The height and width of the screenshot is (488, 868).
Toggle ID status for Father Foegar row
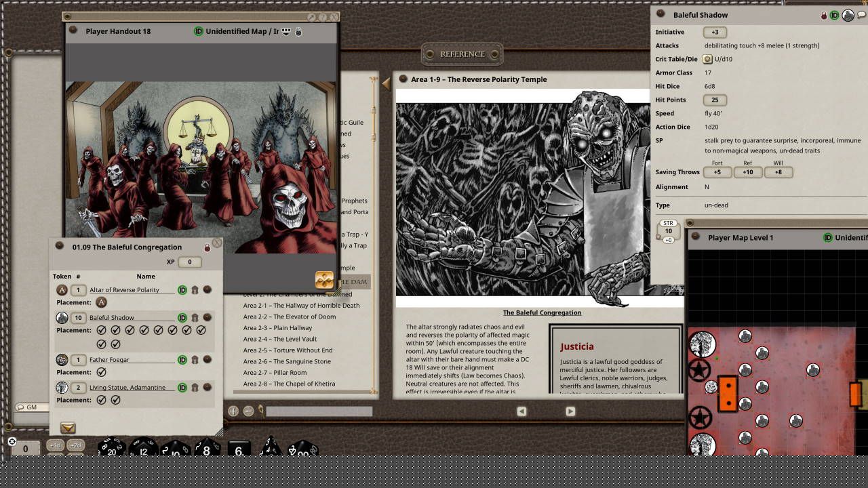(x=182, y=360)
